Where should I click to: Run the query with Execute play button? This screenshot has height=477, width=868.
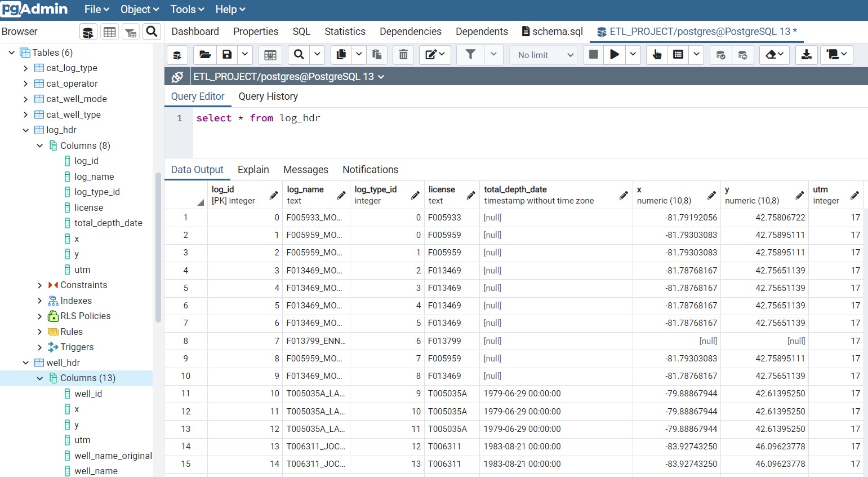(x=615, y=55)
